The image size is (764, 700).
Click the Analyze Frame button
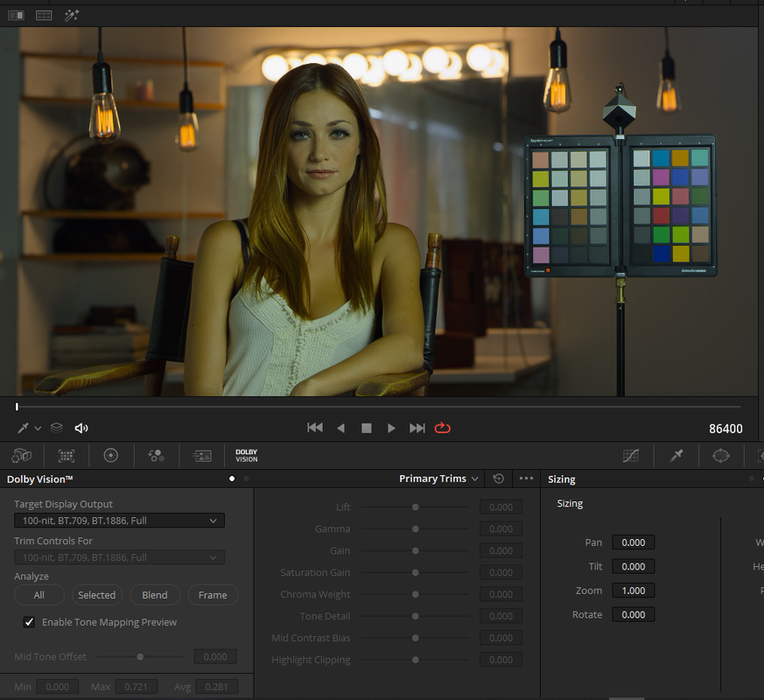click(213, 595)
